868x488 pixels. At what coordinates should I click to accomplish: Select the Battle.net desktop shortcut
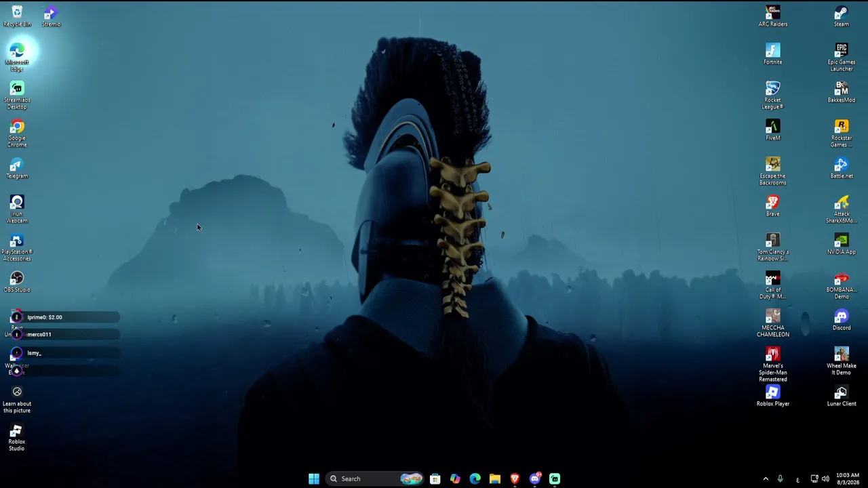842,168
